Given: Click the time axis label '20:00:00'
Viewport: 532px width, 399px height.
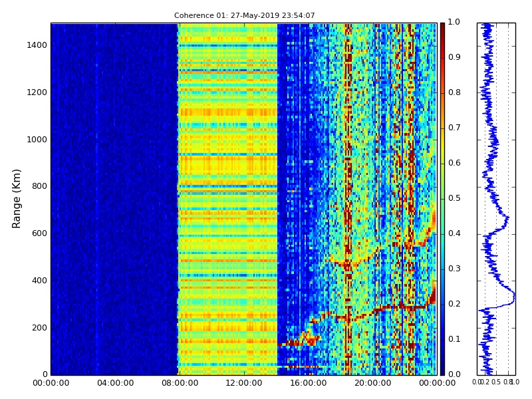Looking at the screenshot, I should (x=373, y=384).
